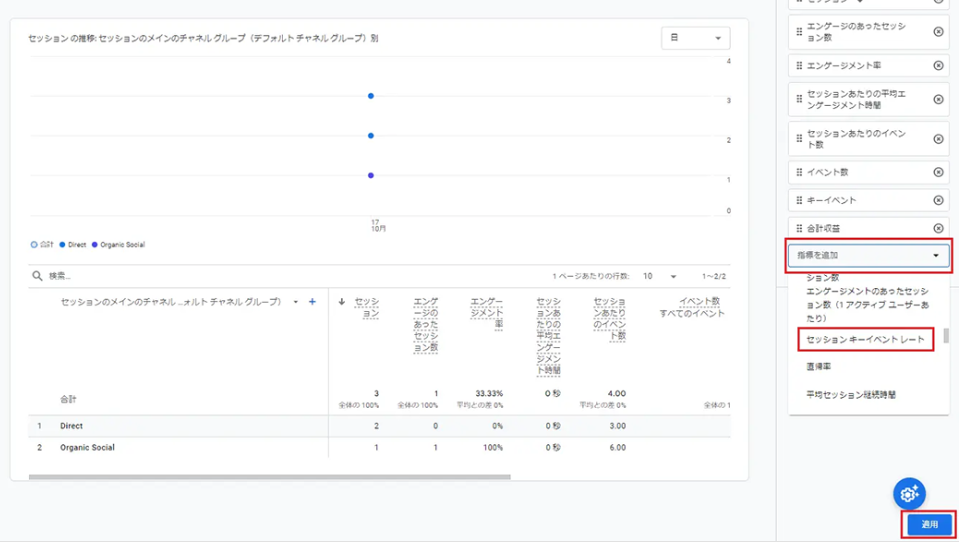Remove the セッションあたりのイベント数 metric
959x542 pixels.
[x=938, y=139]
